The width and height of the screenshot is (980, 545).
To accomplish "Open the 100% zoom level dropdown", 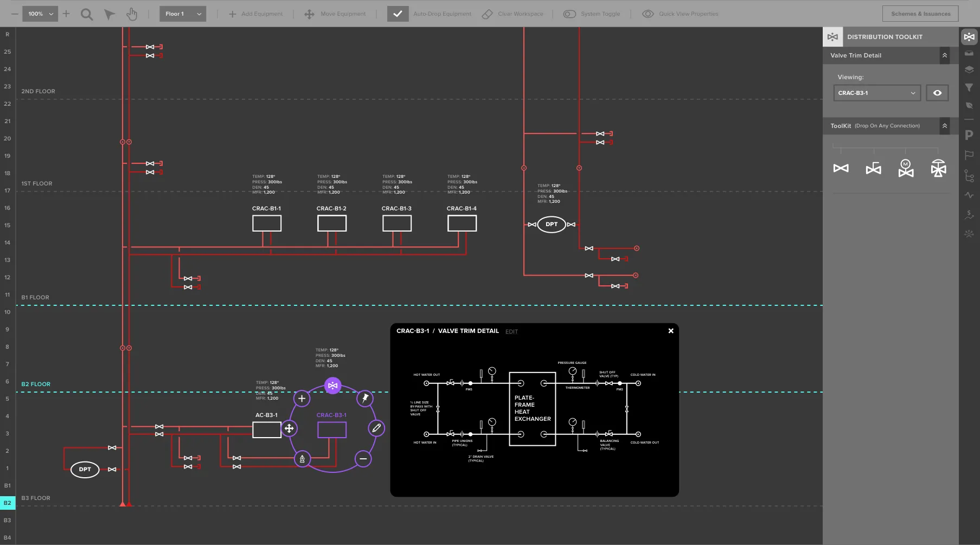I will (x=40, y=14).
